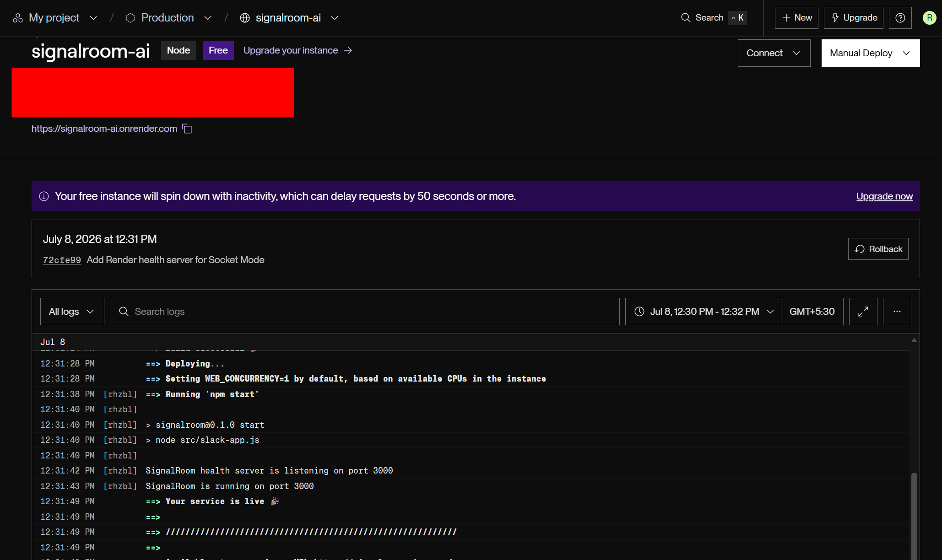The height and width of the screenshot is (560, 942).
Task: Click the Free plan badge
Action: (x=218, y=50)
